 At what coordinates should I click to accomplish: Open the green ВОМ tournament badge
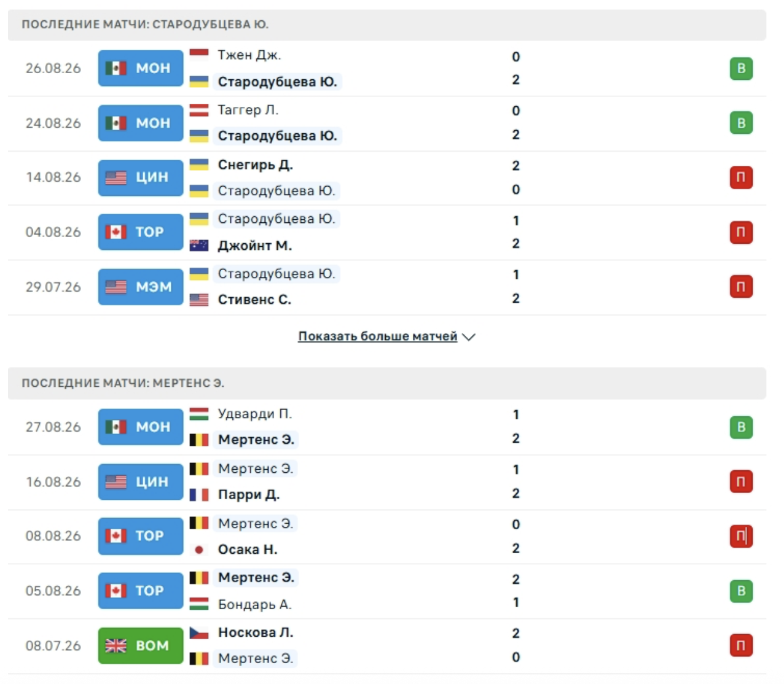coord(141,645)
